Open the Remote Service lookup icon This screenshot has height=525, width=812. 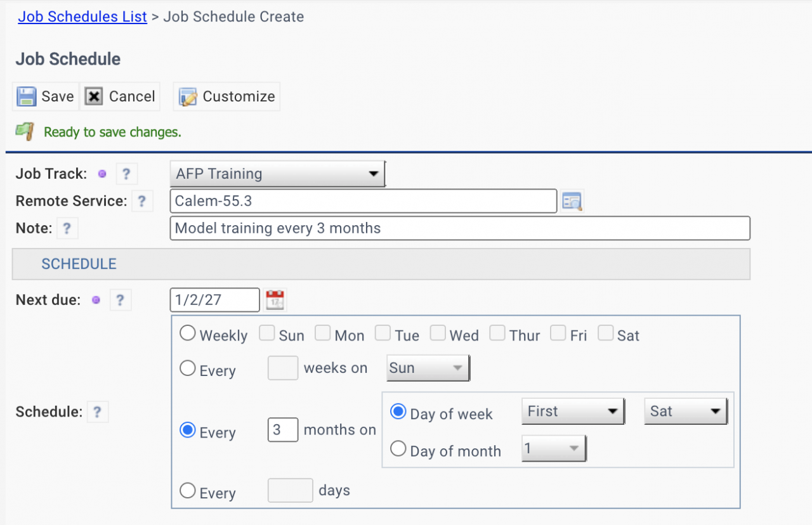(x=572, y=202)
